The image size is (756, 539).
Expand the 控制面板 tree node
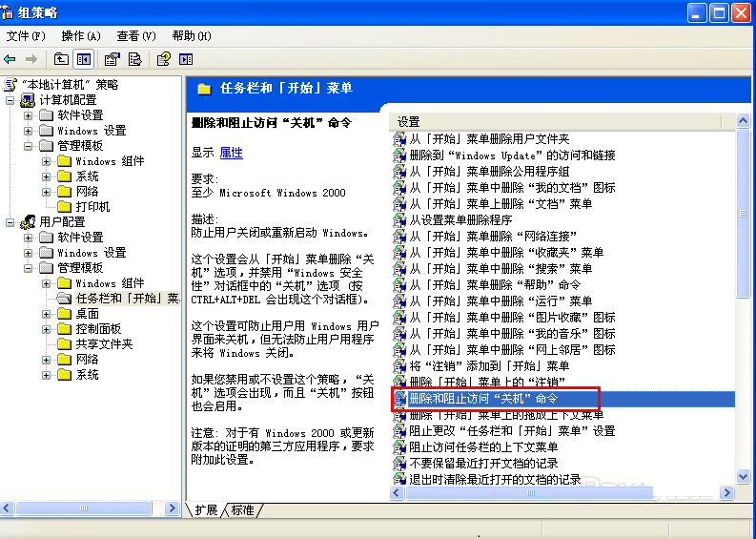tap(47, 329)
